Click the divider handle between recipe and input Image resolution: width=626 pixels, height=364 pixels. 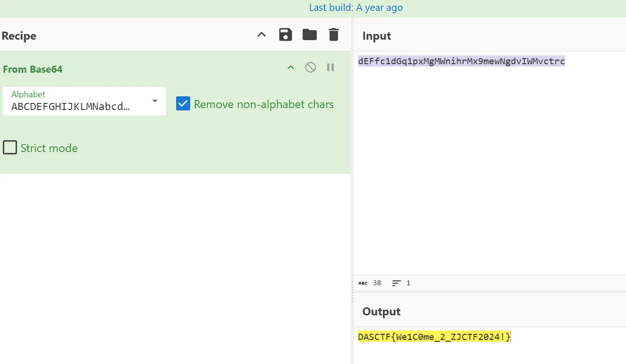click(x=352, y=291)
